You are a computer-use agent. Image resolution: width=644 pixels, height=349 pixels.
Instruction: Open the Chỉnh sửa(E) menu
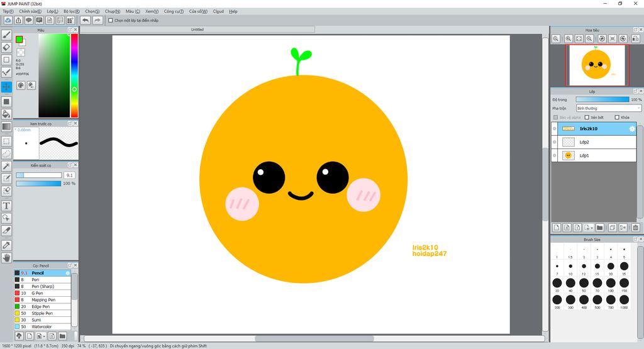coord(30,11)
